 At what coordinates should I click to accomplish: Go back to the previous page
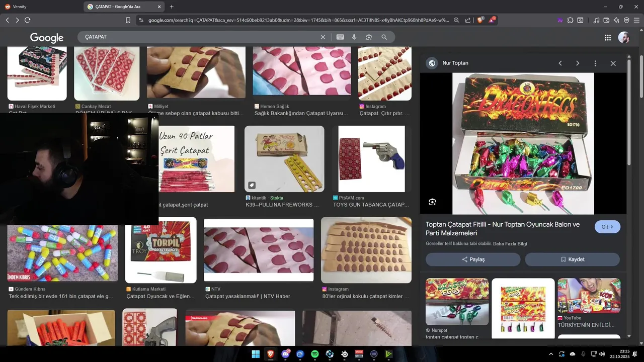point(7,20)
